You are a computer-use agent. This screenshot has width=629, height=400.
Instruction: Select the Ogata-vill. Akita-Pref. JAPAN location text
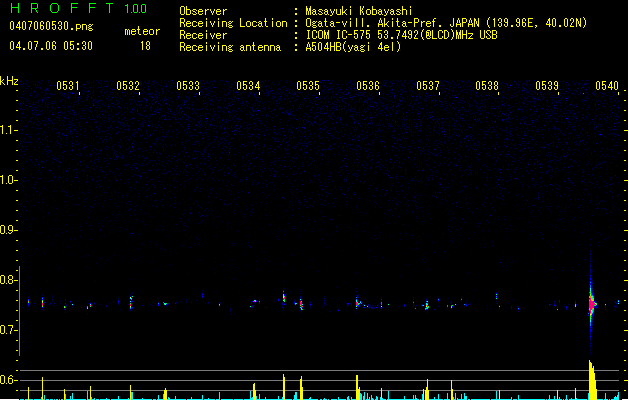pyautogui.click(x=446, y=23)
